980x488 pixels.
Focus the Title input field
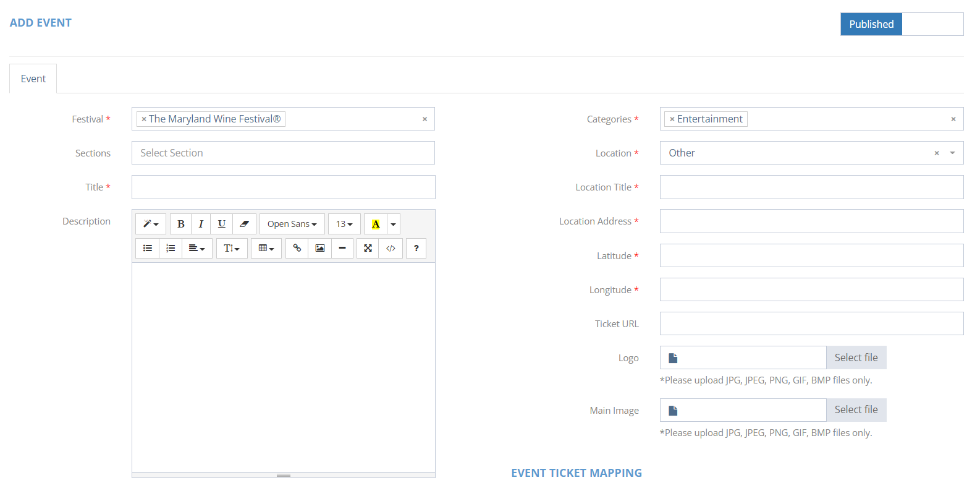(x=283, y=187)
